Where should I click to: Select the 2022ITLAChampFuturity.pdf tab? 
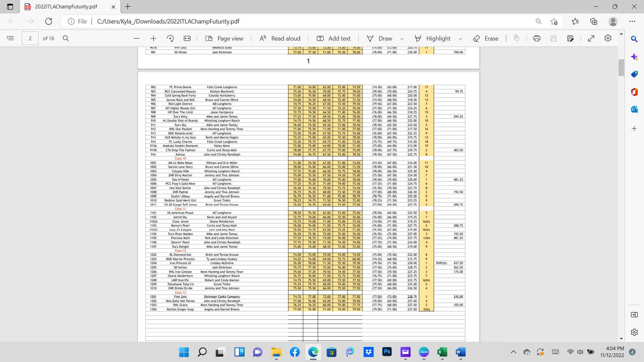click(x=66, y=7)
